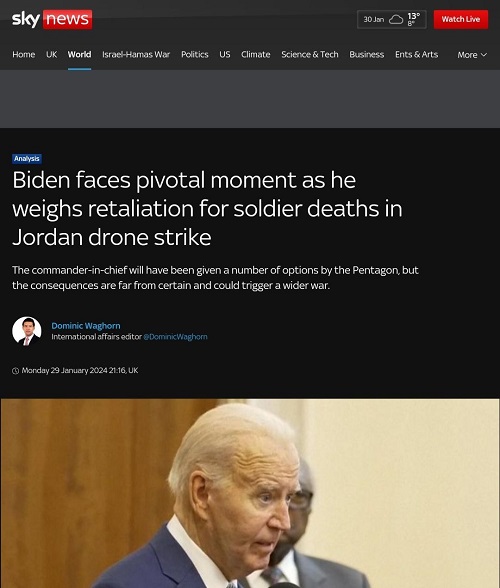The width and height of the screenshot is (500, 588).
Task: Click the Sky News logo
Action: click(x=52, y=19)
